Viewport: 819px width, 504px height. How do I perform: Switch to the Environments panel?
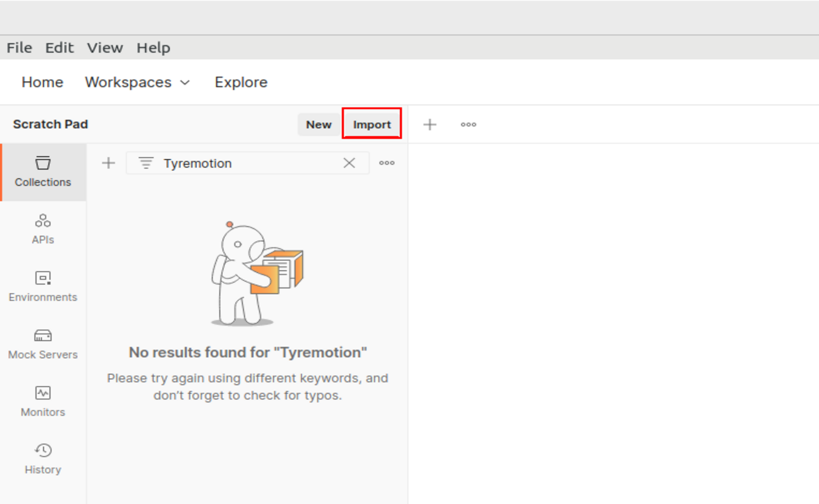43,287
